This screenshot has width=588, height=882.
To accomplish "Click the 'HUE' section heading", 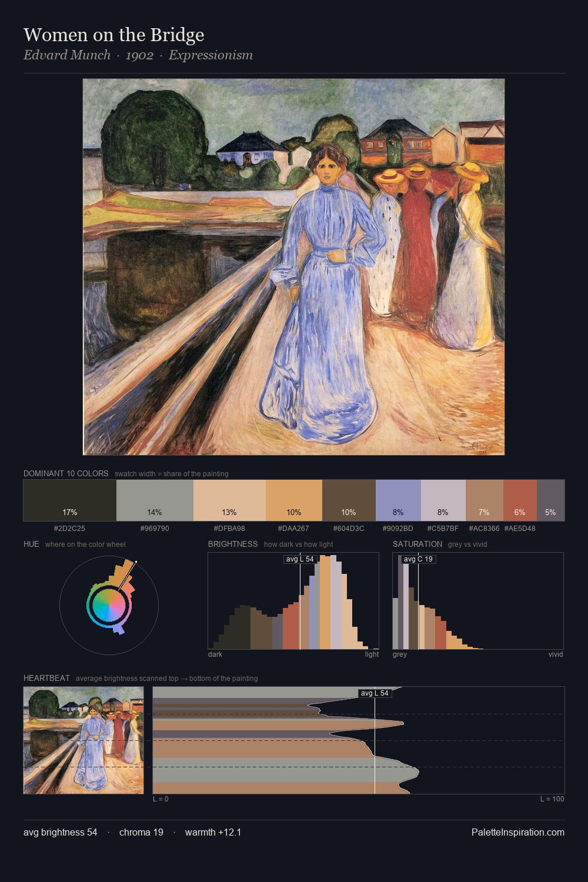I will pyautogui.click(x=31, y=544).
